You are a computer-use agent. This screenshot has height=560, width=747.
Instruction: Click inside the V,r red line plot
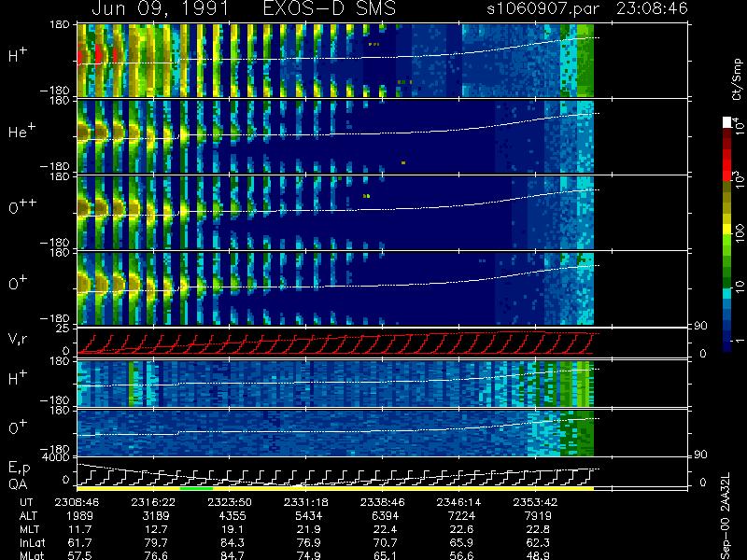tap(335, 343)
